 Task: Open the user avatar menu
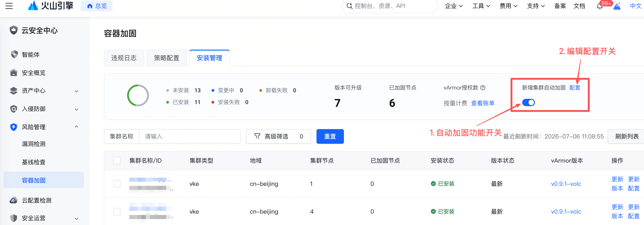point(617,6)
